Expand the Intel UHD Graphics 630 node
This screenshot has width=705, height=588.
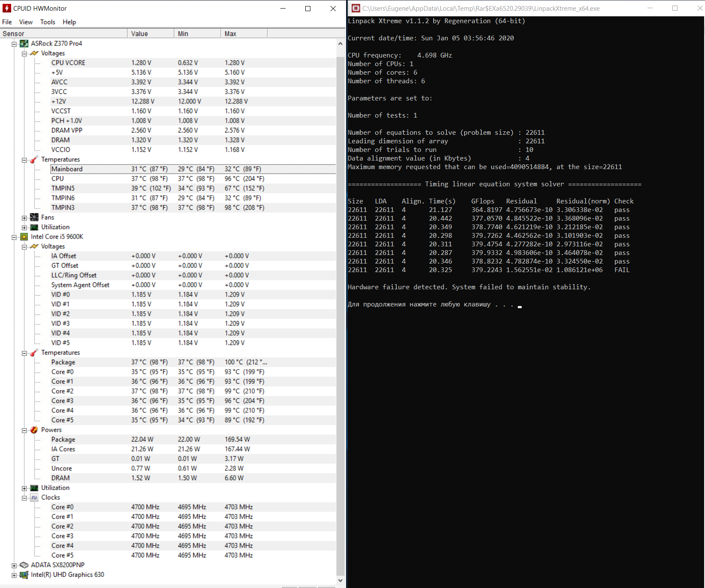point(14,575)
